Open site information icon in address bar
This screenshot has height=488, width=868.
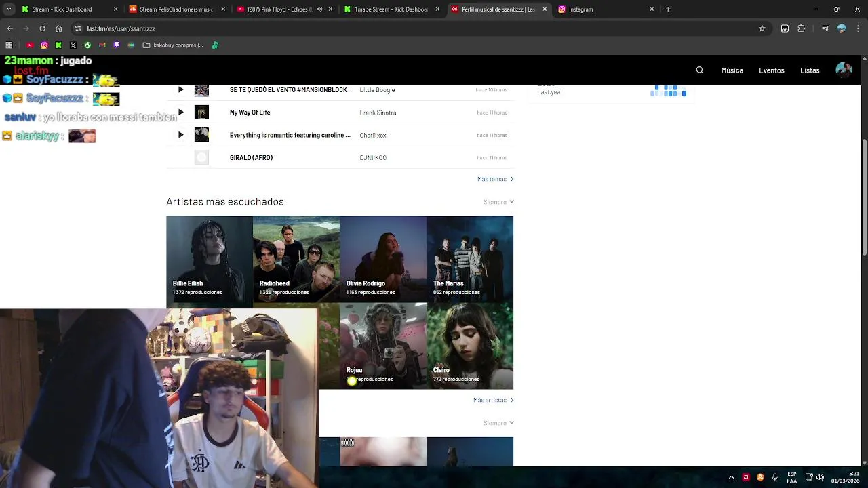pos(78,28)
